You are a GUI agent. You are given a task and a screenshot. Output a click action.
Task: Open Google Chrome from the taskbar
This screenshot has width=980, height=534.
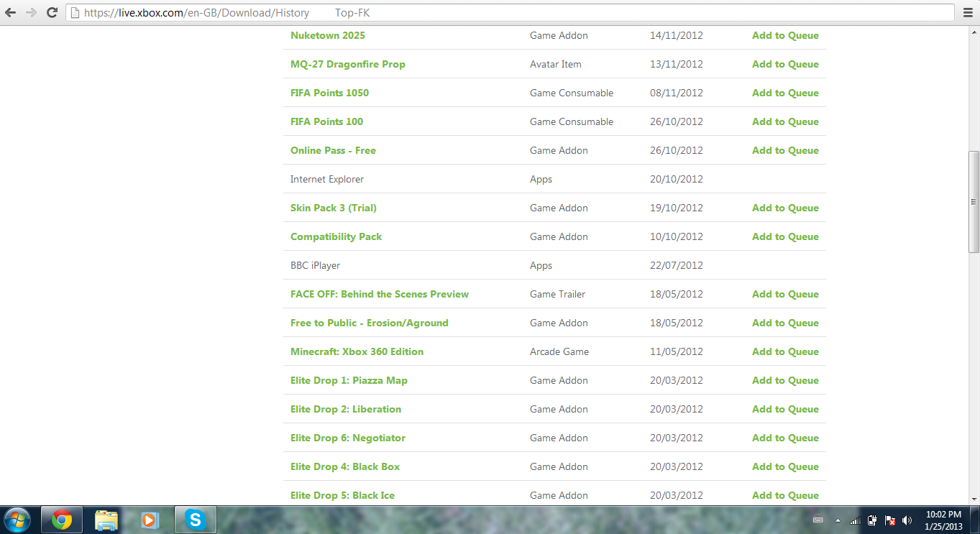coord(62,520)
